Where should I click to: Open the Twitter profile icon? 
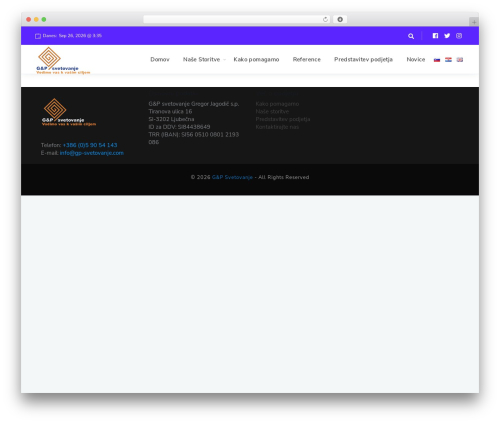click(x=447, y=36)
